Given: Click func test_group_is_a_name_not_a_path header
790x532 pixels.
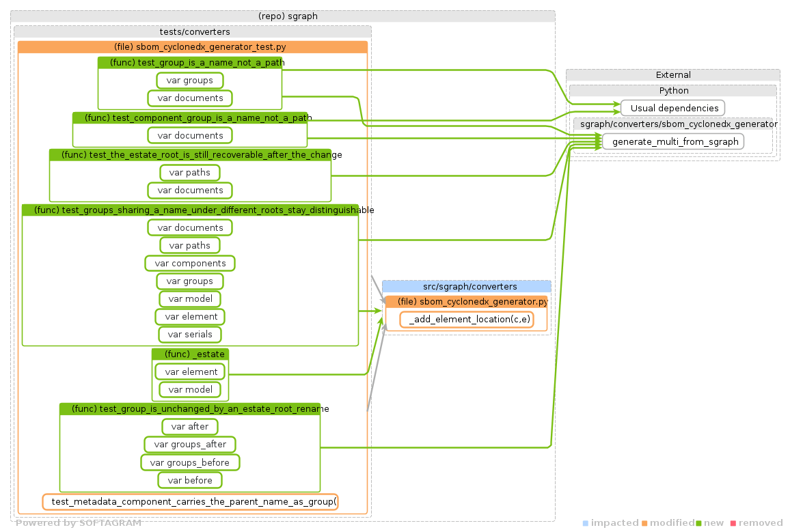Looking at the screenshot, I should tap(190, 62).
